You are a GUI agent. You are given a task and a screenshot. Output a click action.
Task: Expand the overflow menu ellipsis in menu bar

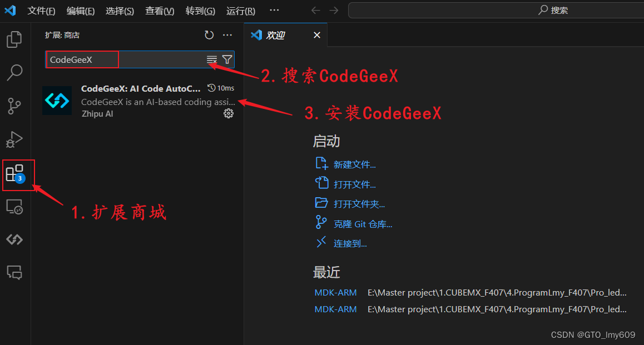[274, 10]
